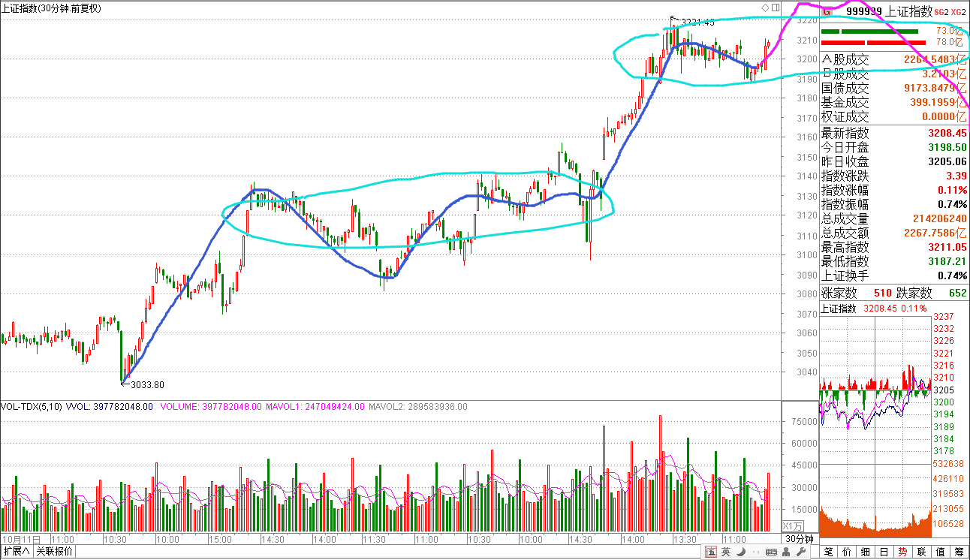Toggle IME punctuation mode dots icon
Image resolution: width=970 pixels, height=560 pixels.
pyautogui.click(x=756, y=552)
